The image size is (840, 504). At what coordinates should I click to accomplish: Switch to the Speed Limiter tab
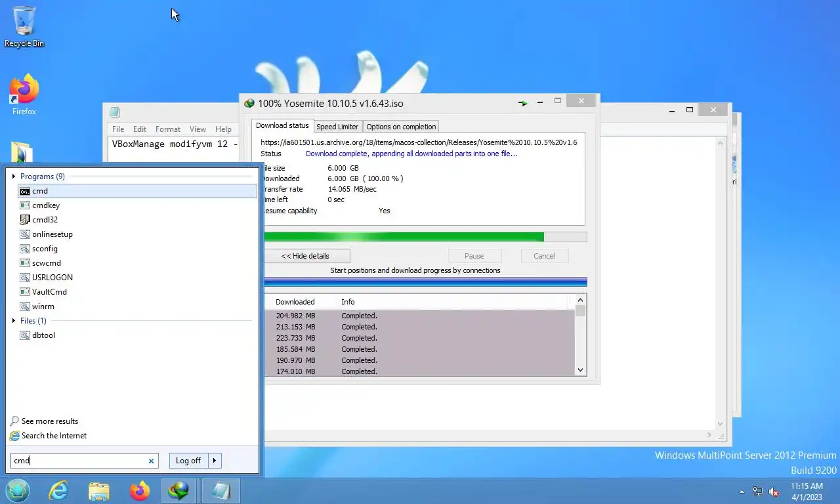point(337,127)
